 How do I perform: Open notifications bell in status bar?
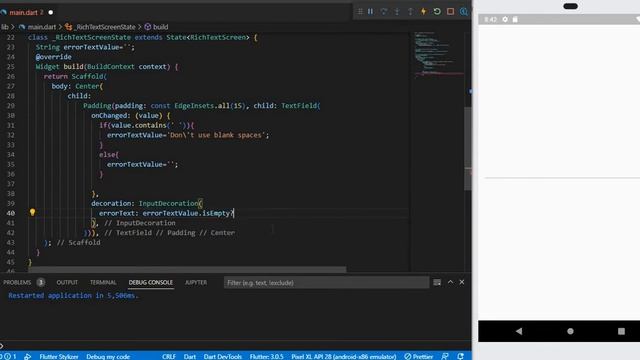tap(460, 356)
